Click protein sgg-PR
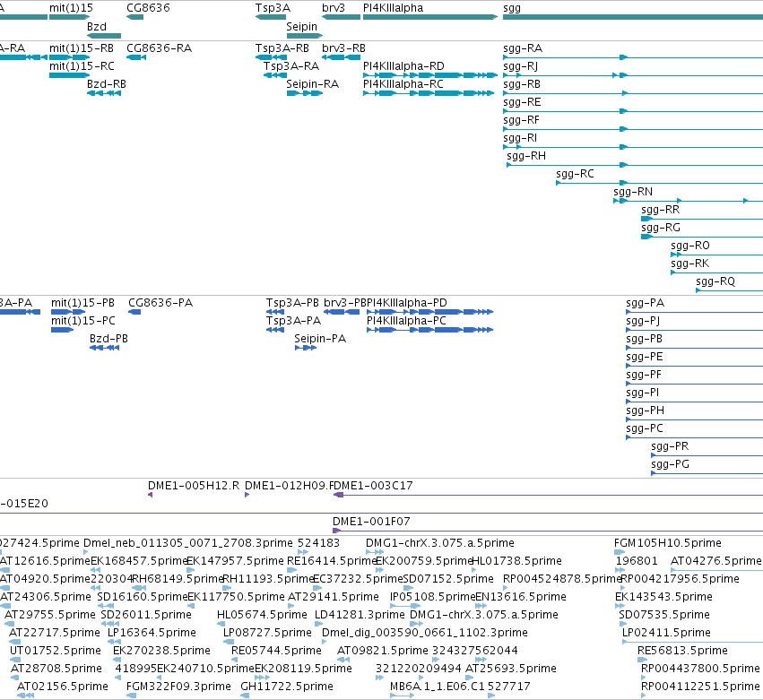 [707, 456]
